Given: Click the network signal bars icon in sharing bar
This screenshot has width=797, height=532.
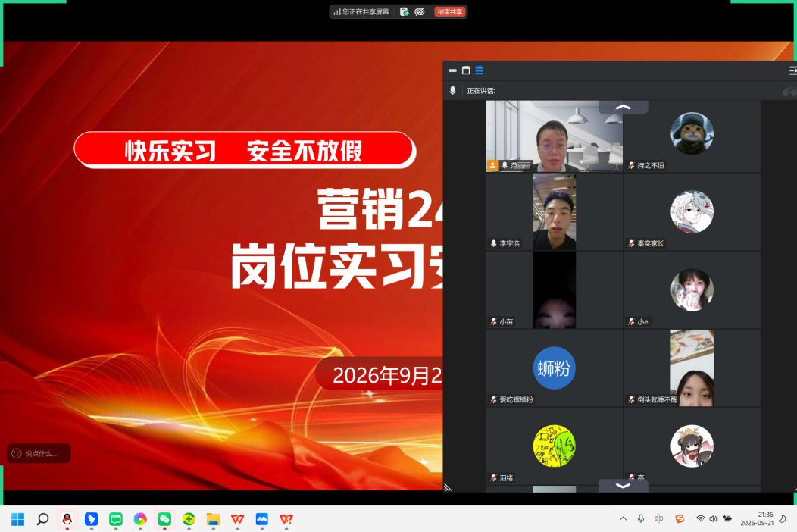Looking at the screenshot, I should (336, 11).
